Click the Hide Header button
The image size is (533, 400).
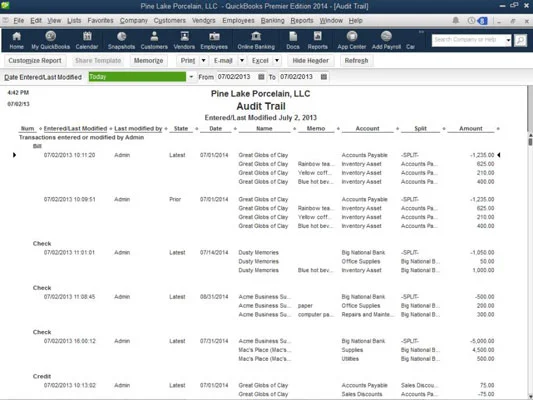coord(310,60)
